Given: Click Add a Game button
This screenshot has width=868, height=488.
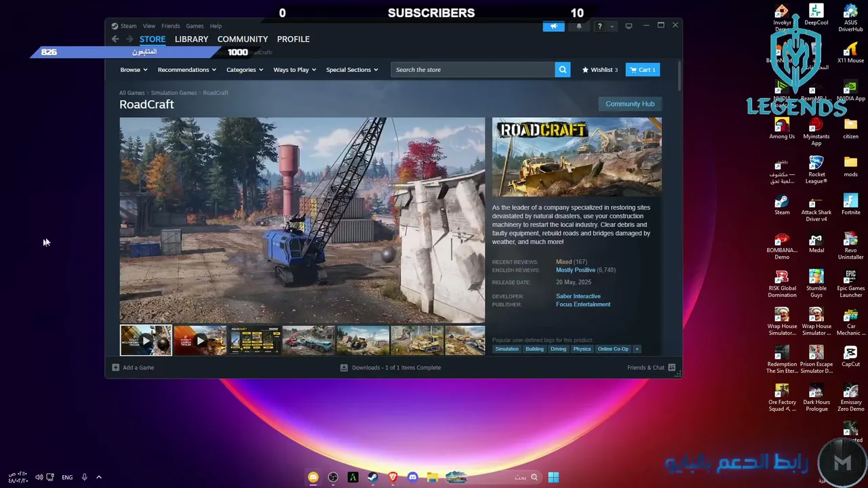Looking at the screenshot, I should click(133, 367).
